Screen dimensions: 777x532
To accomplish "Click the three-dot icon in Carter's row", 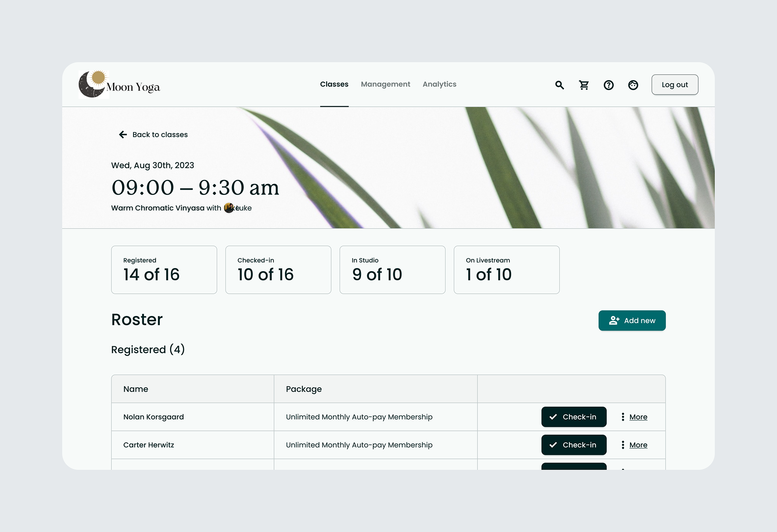I will [x=623, y=445].
